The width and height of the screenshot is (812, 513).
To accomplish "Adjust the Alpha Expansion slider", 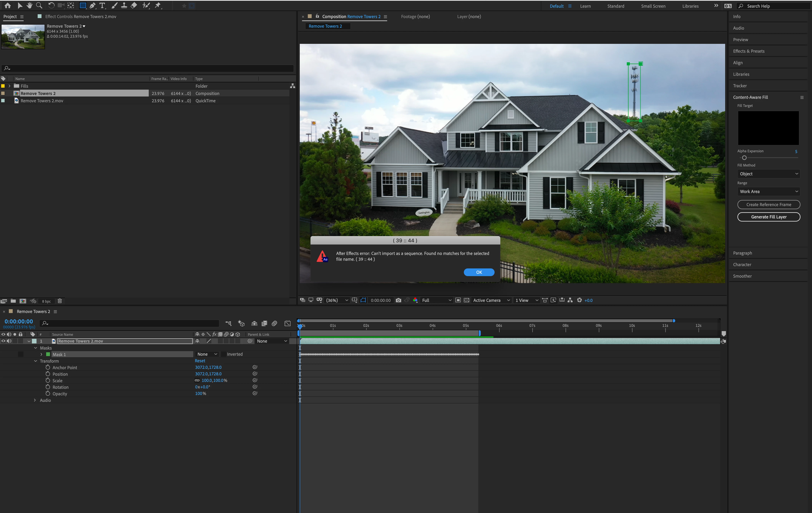I will tap(744, 158).
